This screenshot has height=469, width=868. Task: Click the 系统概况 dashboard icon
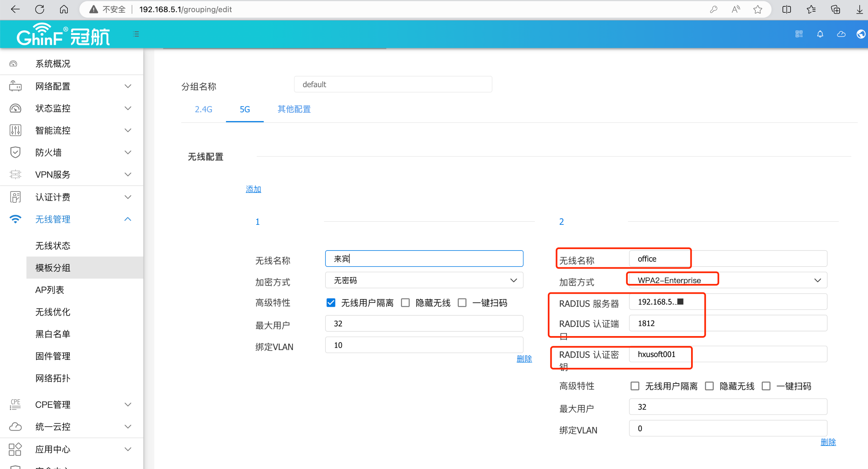tap(13, 63)
